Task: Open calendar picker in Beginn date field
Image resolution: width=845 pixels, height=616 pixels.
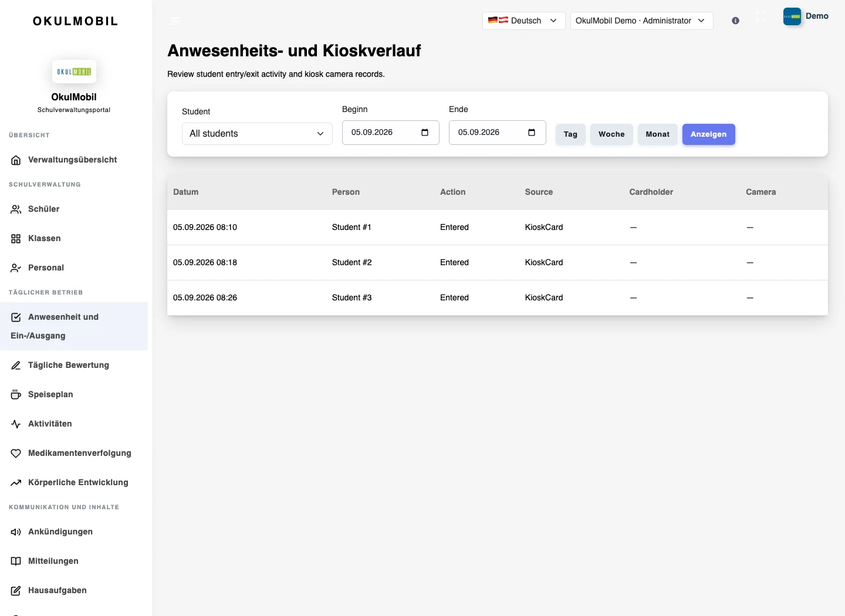Action: pyautogui.click(x=425, y=133)
